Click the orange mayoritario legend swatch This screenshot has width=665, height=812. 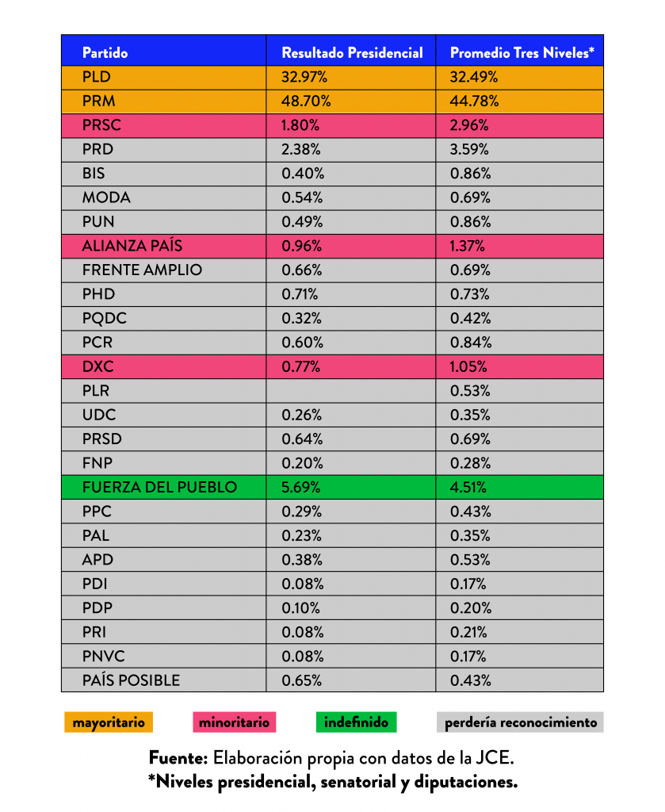pos(109,722)
